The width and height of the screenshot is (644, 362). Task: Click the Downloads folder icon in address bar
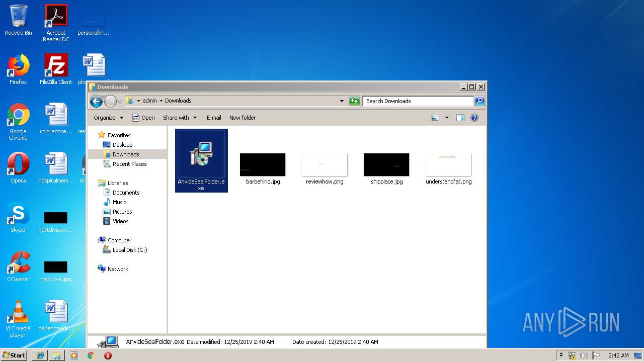point(130,101)
